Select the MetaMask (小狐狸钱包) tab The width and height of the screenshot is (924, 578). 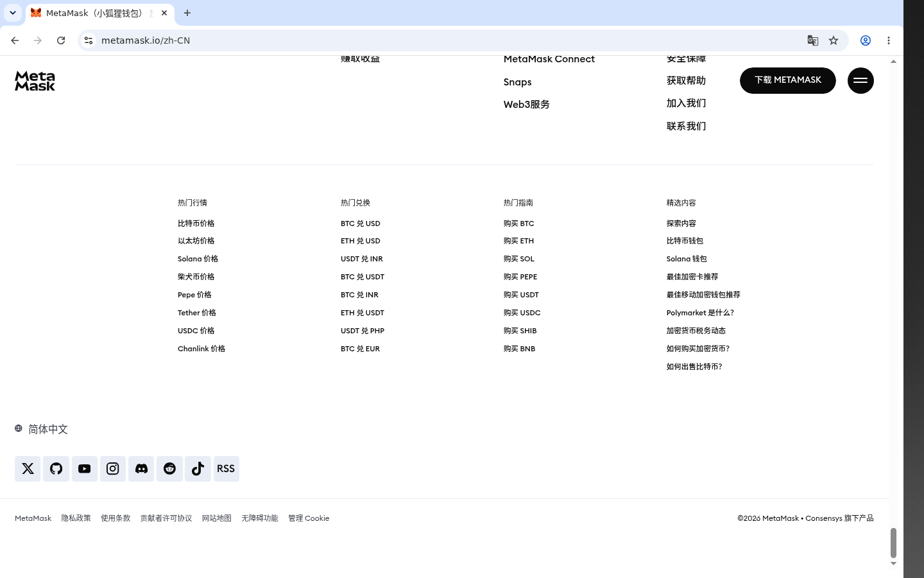[99, 13]
